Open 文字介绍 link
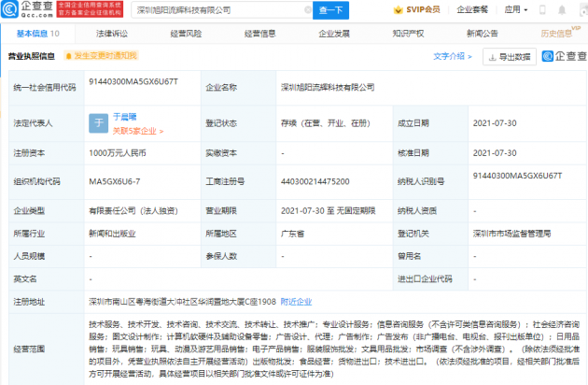 453,56
